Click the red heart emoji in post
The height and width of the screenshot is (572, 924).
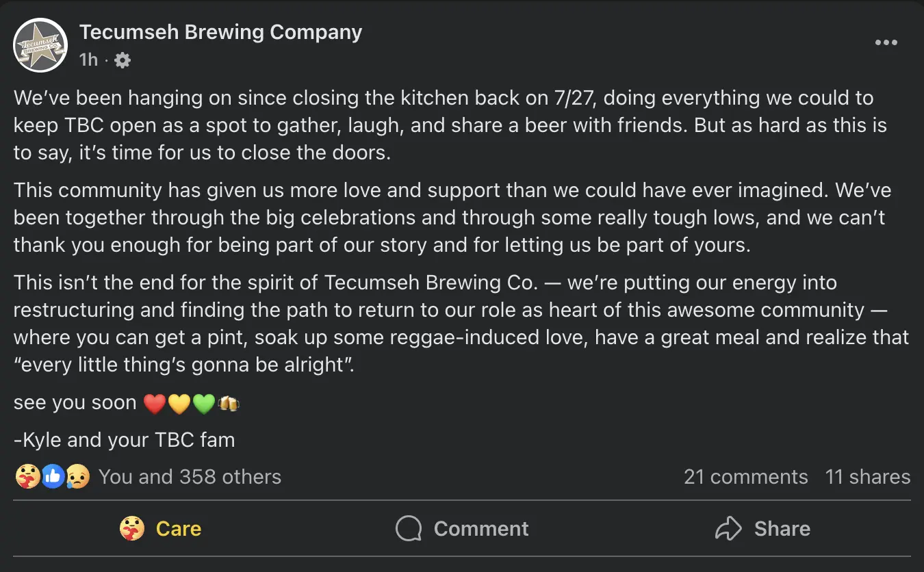tap(155, 404)
